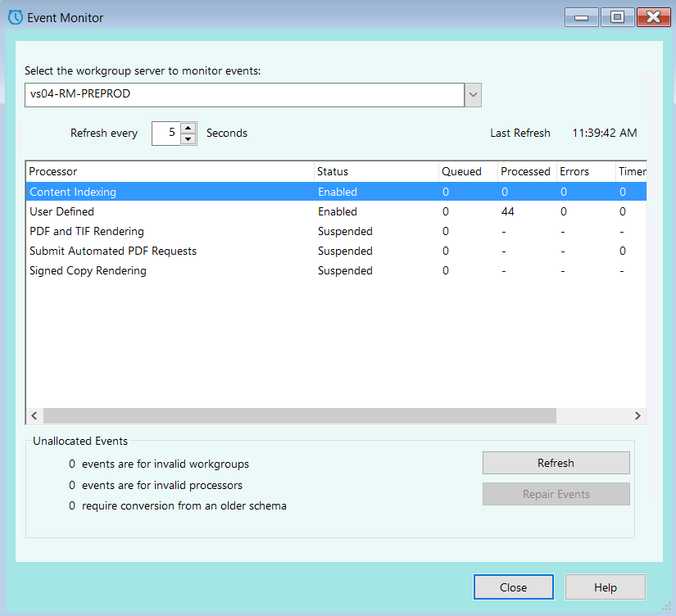Click the horizontal scrollbar left arrow
This screenshot has height=616, width=676.
coord(34,415)
